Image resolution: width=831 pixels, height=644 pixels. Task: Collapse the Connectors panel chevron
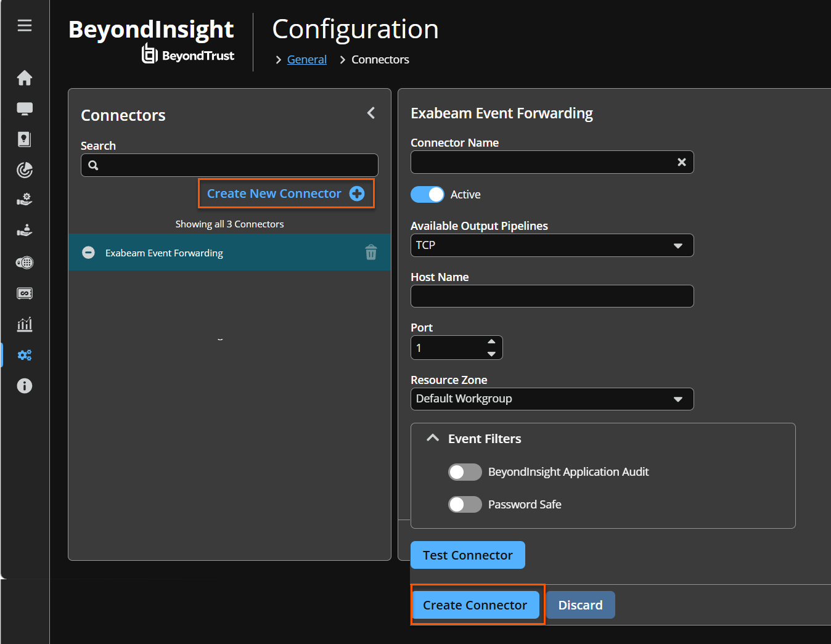tap(371, 113)
